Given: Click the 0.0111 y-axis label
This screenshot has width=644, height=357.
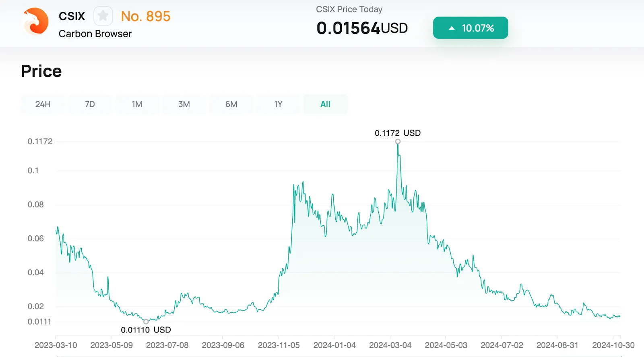Looking at the screenshot, I should [39, 322].
